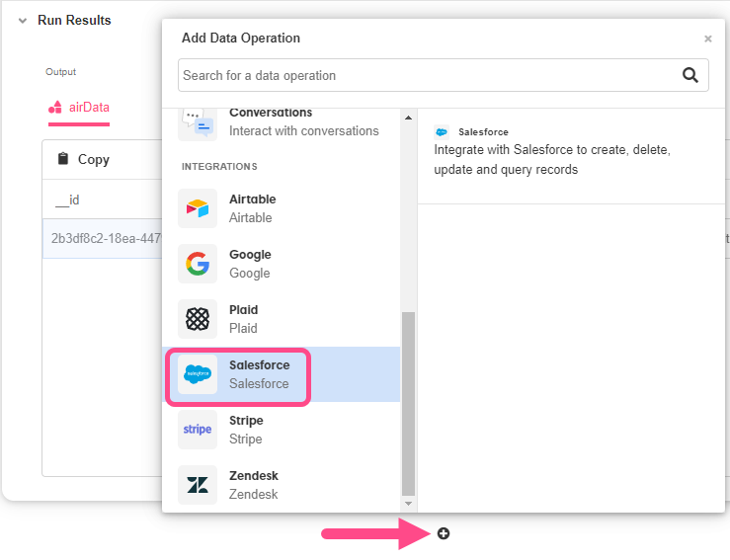Click the Salesforce icon in detail pane
The height and width of the screenshot is (560, 730).
tap(442, 132)
